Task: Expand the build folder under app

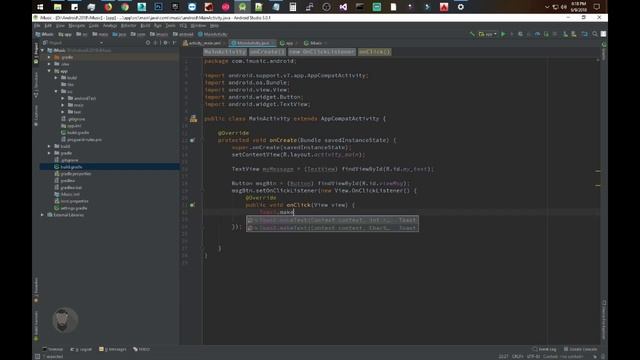Action: [56, 78]
